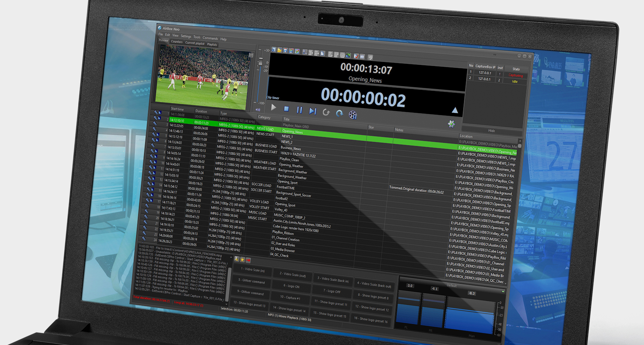Viewport: 644px width, 345px height.
Task: Click the blank document toolbar icon
Action: (323, 53)
